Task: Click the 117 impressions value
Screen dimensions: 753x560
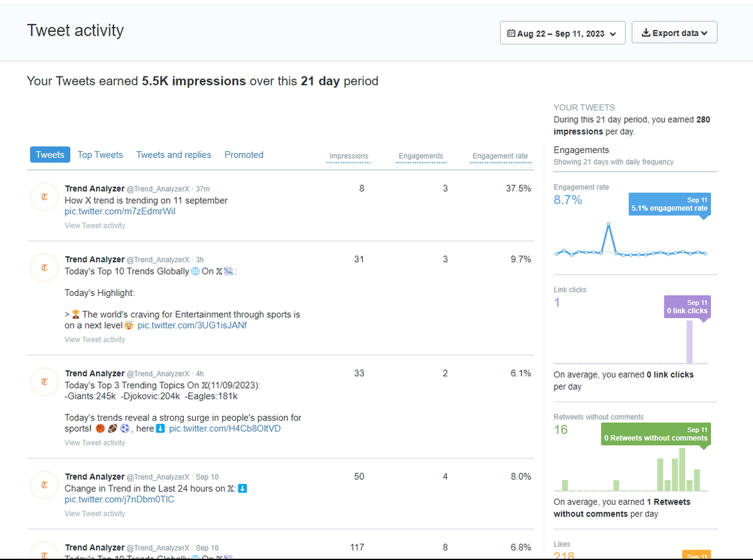Action: (356, 547)
